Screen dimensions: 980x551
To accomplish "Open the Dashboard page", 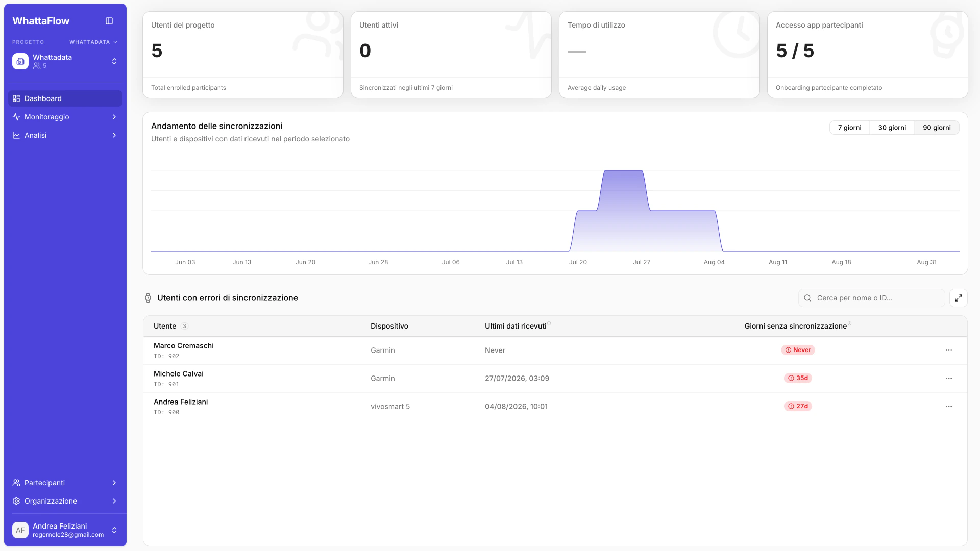I will point(65,98).
